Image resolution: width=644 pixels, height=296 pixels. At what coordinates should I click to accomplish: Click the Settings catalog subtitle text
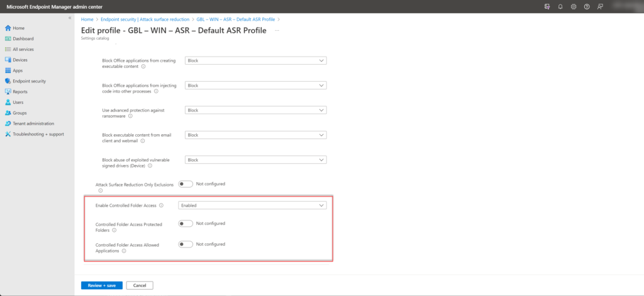[x=95, y=38]
